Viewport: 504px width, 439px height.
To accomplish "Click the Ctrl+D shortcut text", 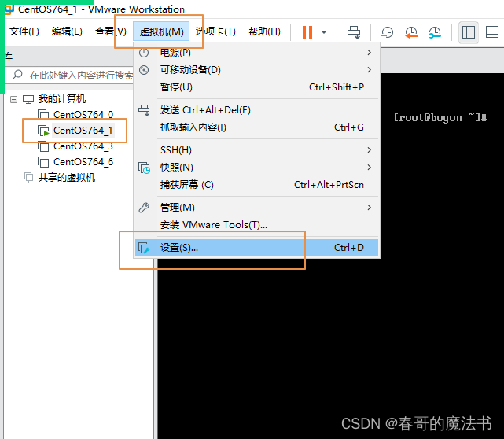I will click(349, 248).
